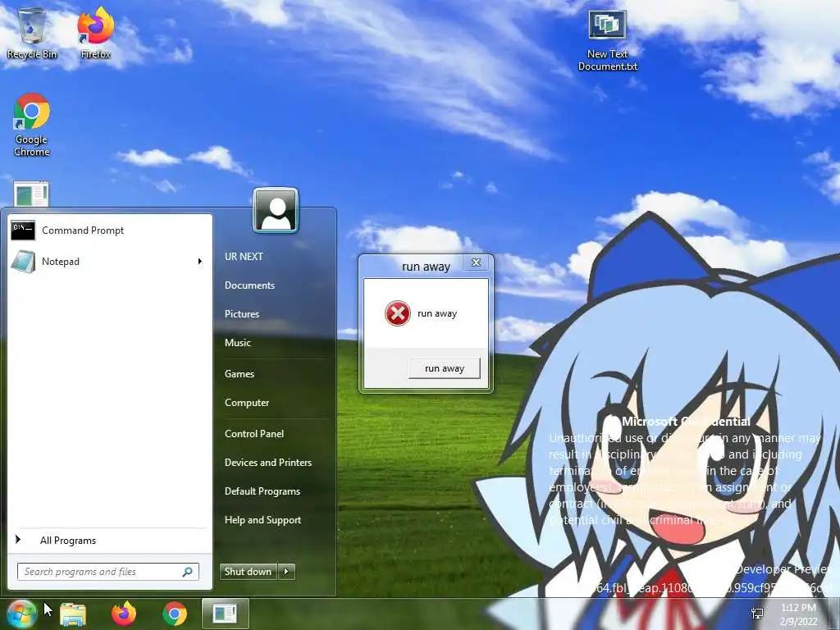The image size is (840, 630).
Task: Expand All Programs list
Action: pos(109,541)
